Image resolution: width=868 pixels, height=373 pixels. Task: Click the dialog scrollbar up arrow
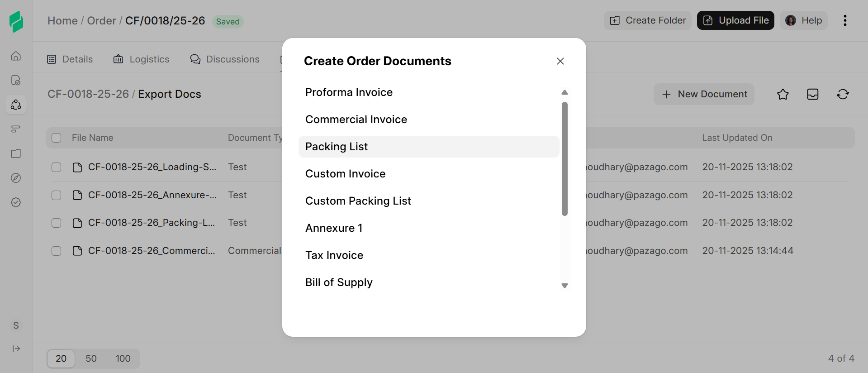tap(564, 92)
